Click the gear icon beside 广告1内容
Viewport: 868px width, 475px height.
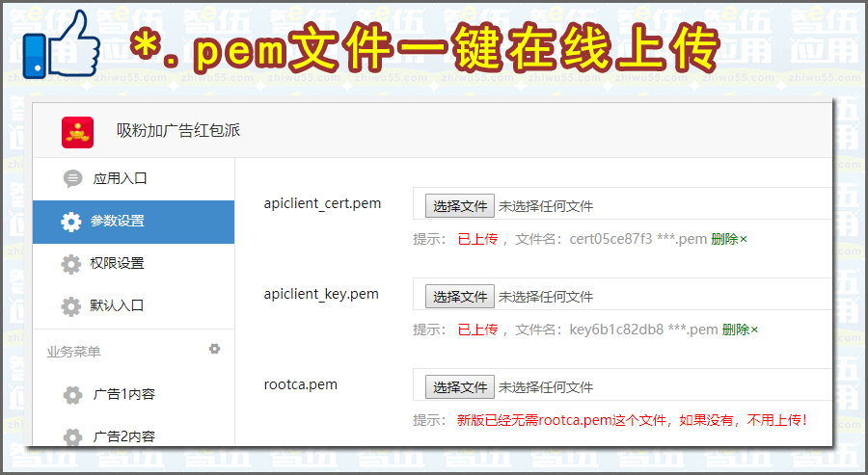click(72, 394)
